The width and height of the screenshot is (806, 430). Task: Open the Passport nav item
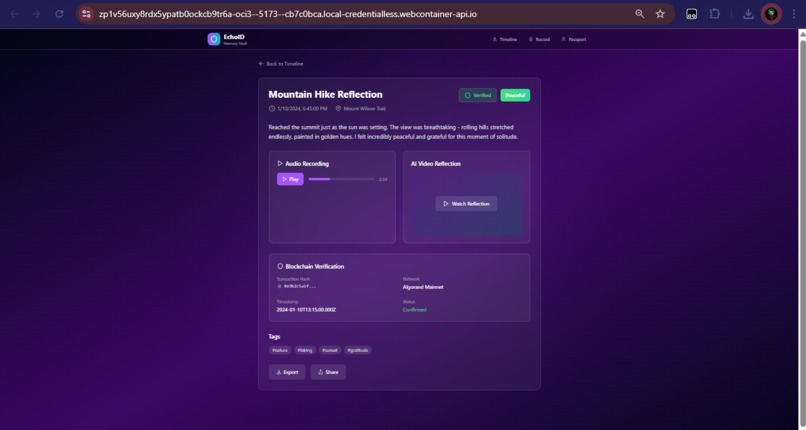click(574, 40)
